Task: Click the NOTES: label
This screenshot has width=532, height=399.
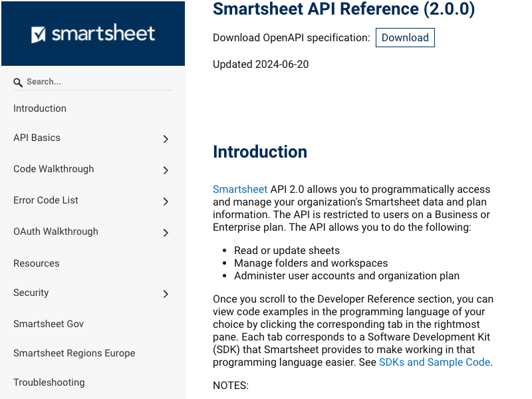Action: [231, 386]
